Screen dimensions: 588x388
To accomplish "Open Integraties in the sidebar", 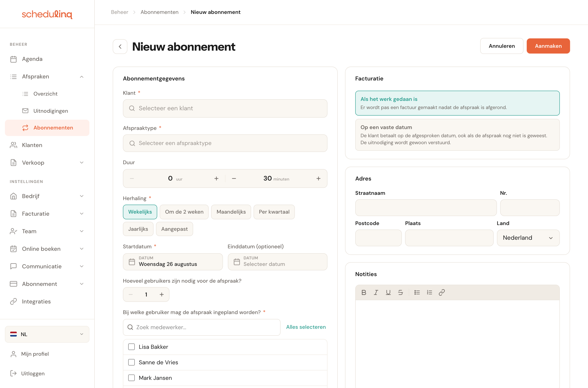I will [47, 301].
